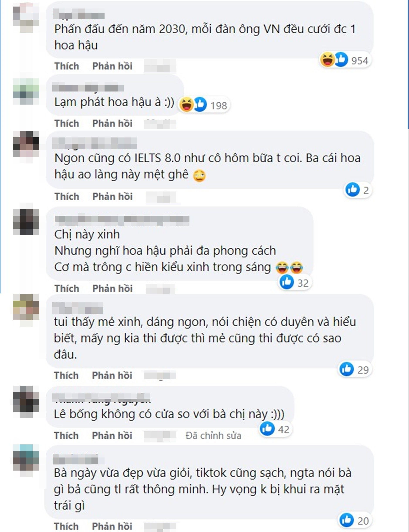Like the 'tui thấy mẻ xinh' comment
The height and width of the screenshot is (532, 409).
point(66,375)
